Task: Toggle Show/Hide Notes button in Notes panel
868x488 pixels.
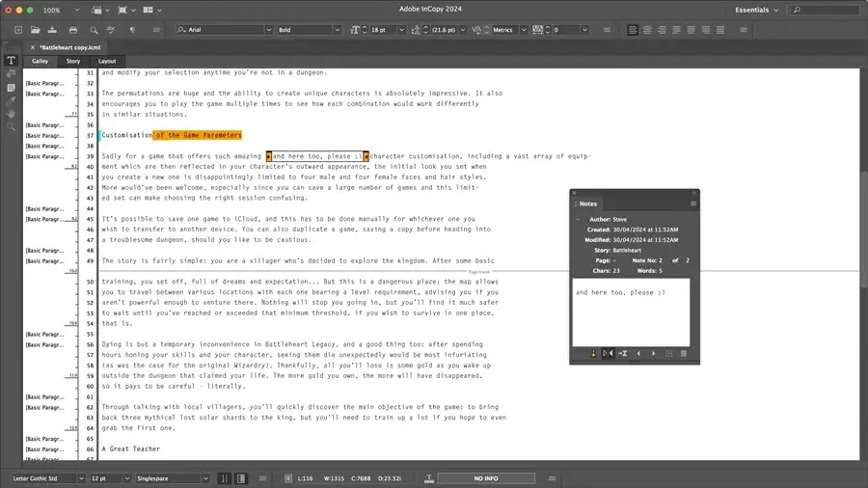Action: (x=608, y=354)
